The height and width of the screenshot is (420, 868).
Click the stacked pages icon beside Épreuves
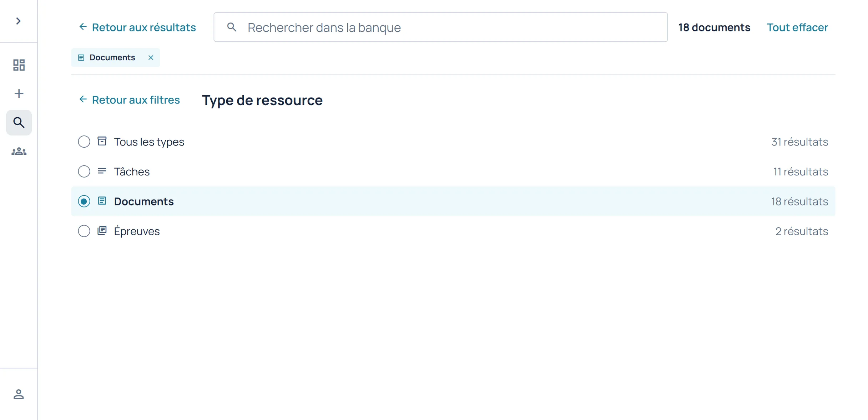click(x=102, y=231)
